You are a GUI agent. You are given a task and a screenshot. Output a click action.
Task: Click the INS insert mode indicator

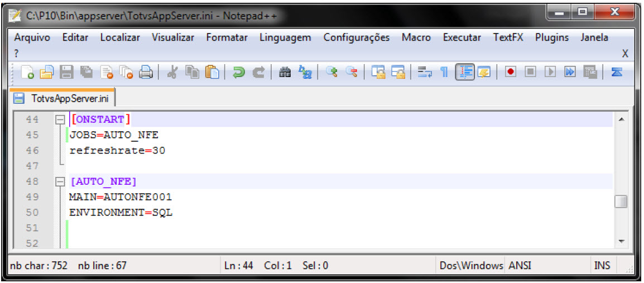click(x=602, y=266)
